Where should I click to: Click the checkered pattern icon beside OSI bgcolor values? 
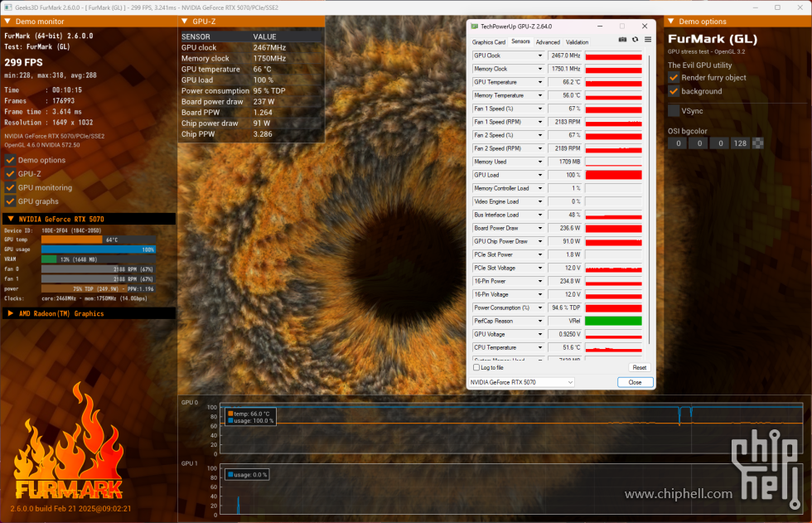757,143
